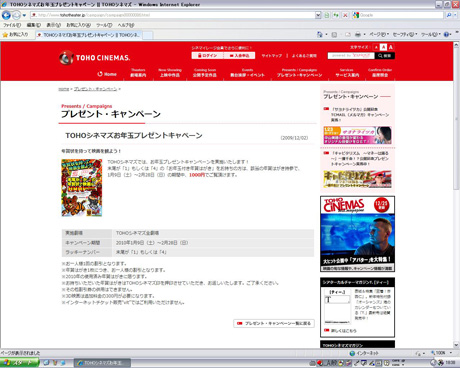
Task: Click the browser Back arrow button
Action: 6,15
